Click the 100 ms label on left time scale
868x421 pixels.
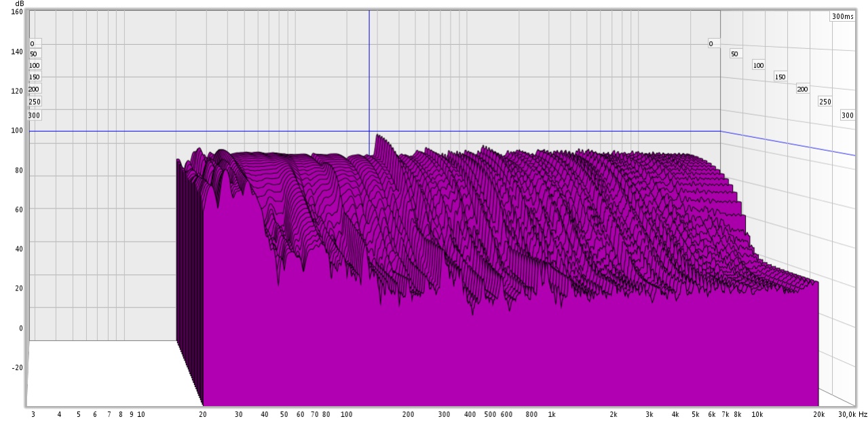point(35,65)
